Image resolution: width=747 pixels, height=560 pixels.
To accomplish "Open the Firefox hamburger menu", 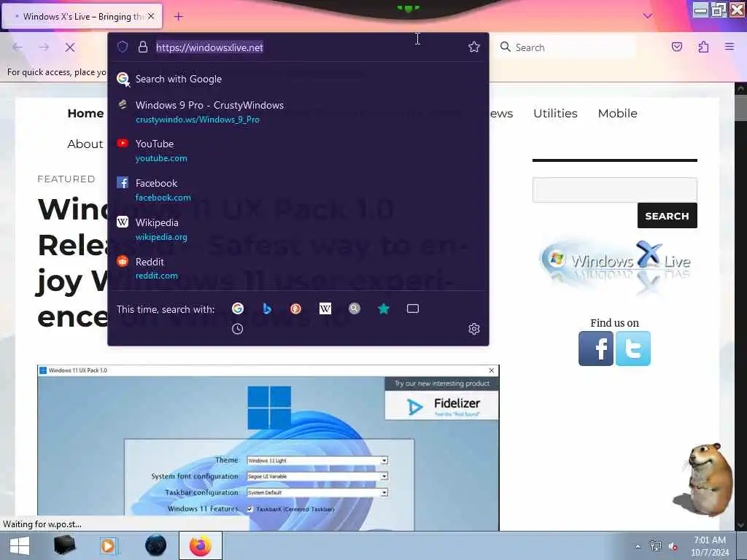I will (x=729, y=47).
